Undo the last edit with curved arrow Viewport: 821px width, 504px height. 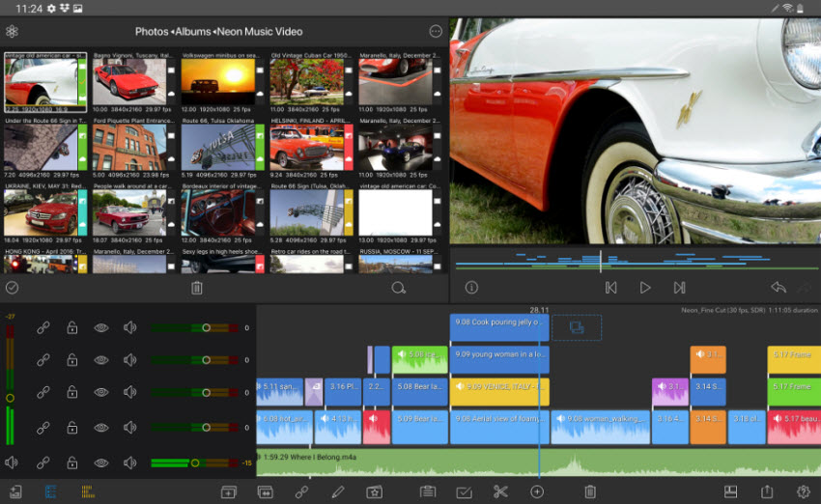779,287
